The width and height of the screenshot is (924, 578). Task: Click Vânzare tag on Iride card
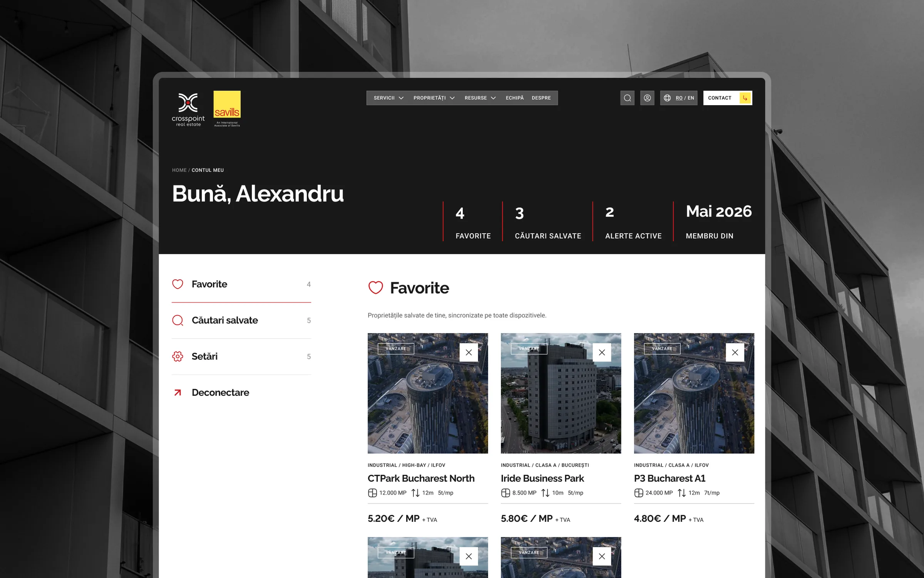[x=529, y=349]
